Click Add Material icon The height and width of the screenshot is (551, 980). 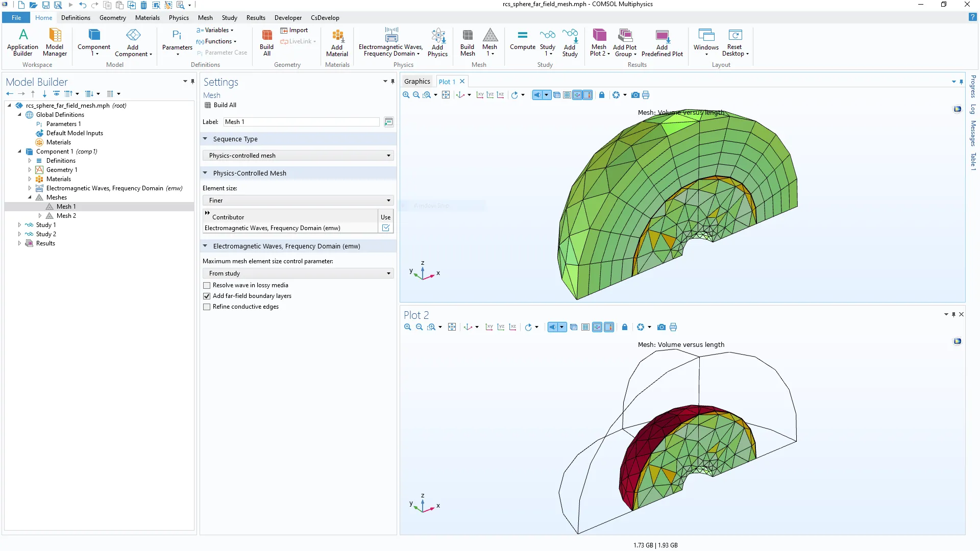(x=337, y=35)
